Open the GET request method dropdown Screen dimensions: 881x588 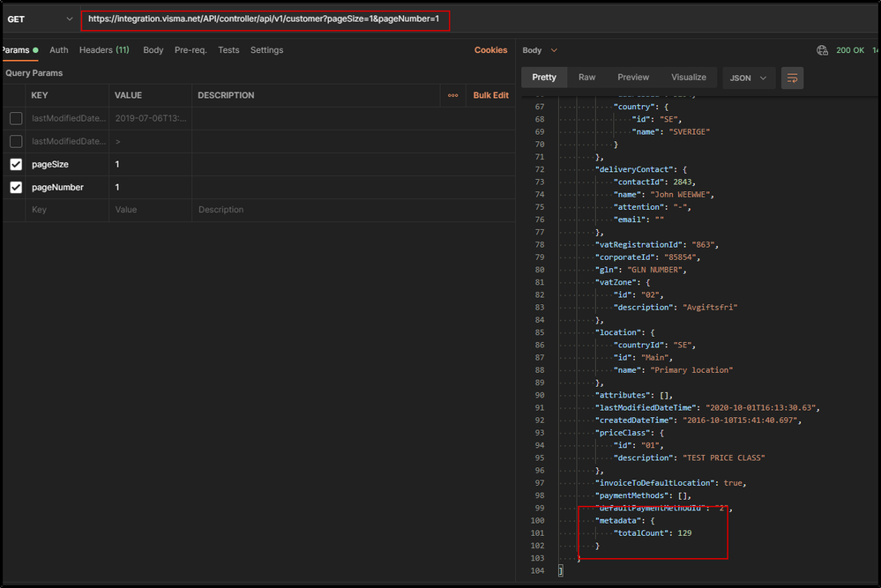pyautogui.click(x=40, y=19)
